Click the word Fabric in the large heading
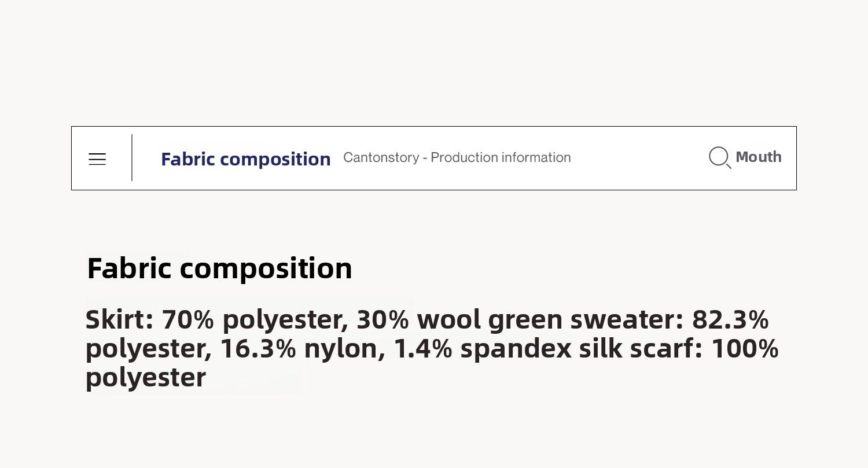The image size is (868, 468). pyautogui.click(x=129, y=268)
